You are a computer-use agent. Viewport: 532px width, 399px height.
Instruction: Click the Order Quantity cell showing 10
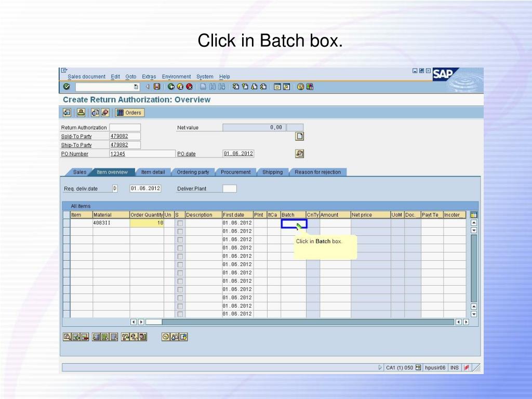point(147,223)
